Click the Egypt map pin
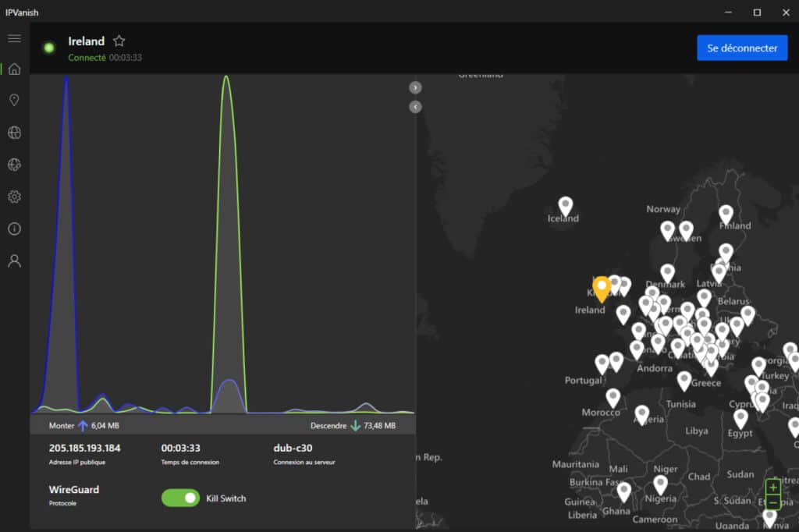This screenshot has height=532, width=799. click(x=740, y=418)
